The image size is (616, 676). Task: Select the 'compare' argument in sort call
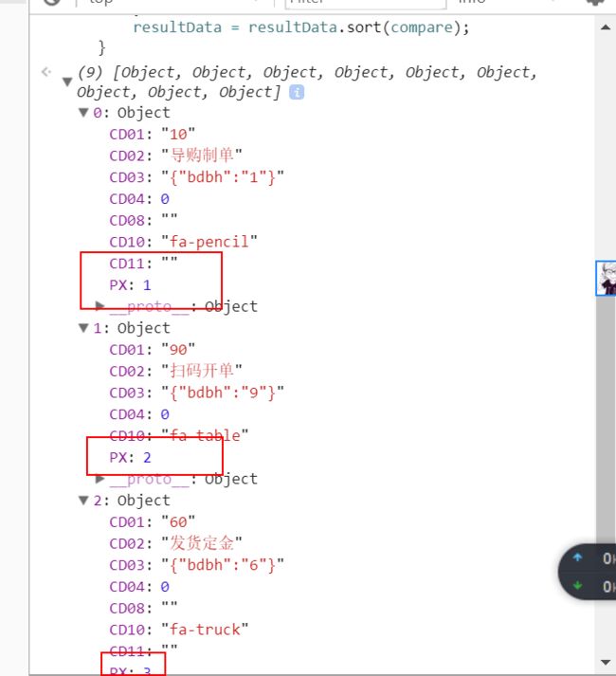422,28
